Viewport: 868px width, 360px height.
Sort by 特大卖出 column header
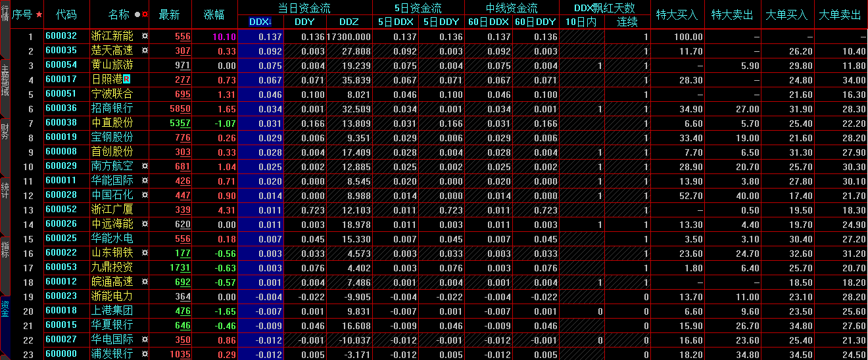[732, 14]
